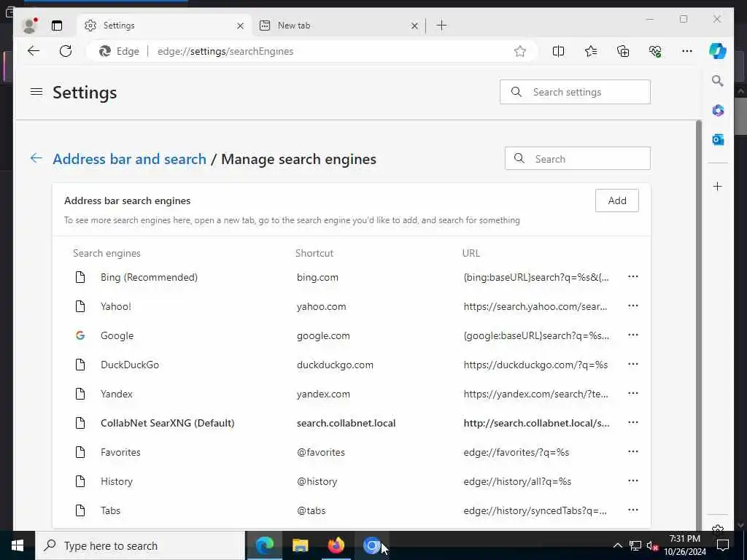
Task: Open more actions for Tabs row
Action: 632,510
